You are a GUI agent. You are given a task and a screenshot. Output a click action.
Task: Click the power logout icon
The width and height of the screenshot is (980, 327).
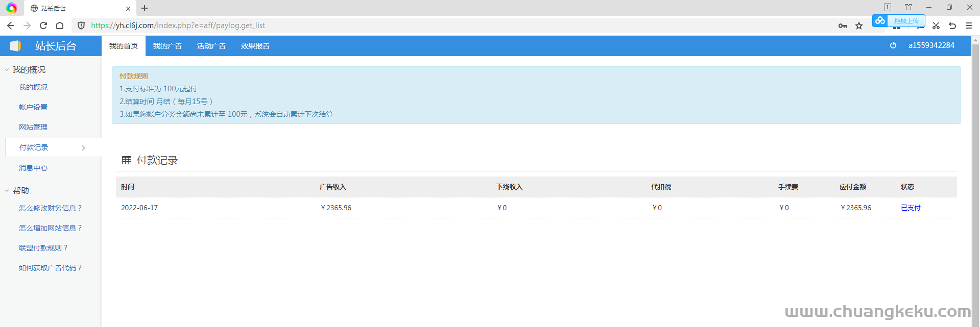(893, 45)
